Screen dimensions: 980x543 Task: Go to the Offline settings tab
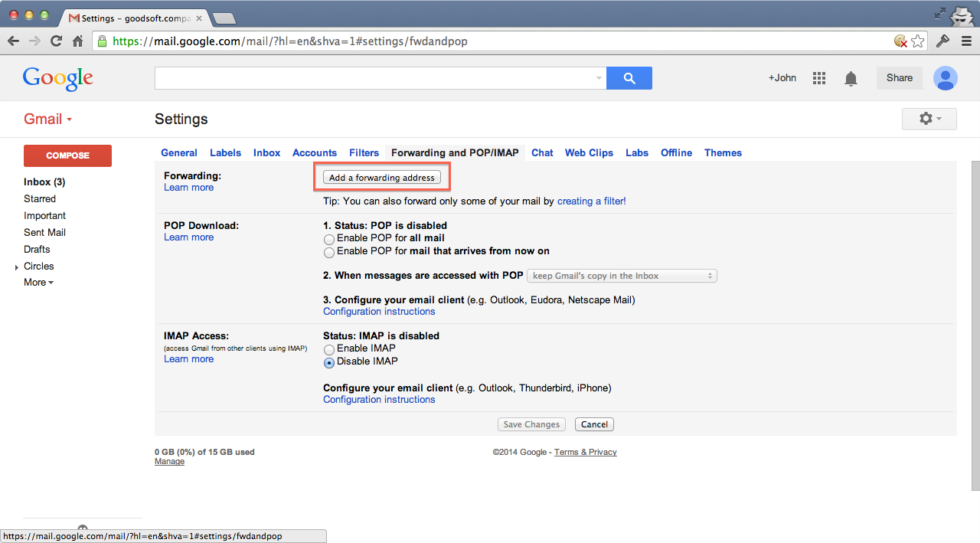point(676,153)
